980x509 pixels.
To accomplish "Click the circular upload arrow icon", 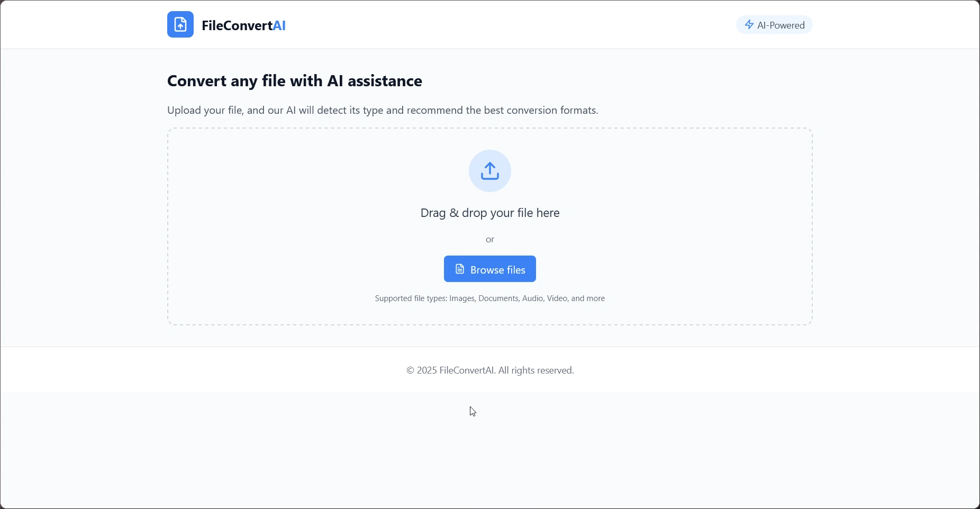I will click(490, 171).
